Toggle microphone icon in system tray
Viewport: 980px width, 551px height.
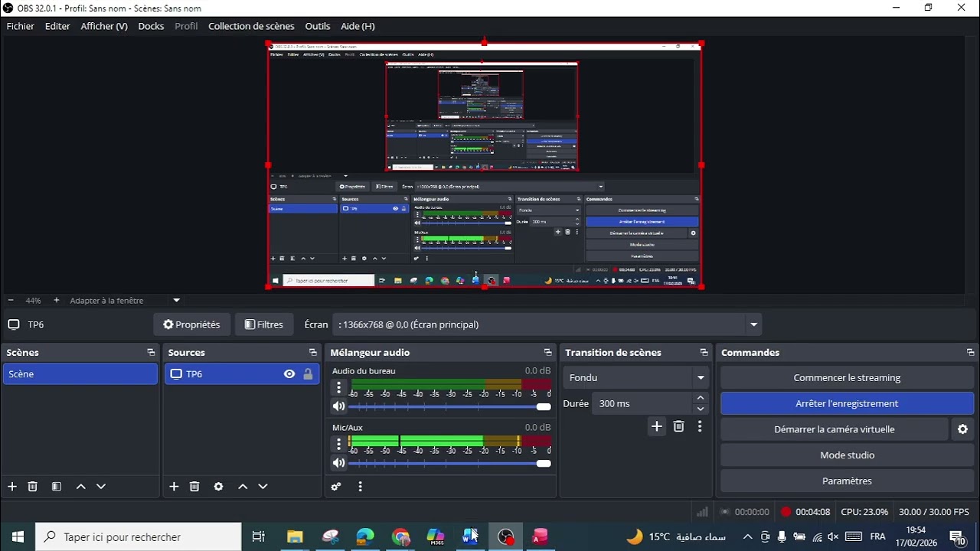tap(782, 537)
